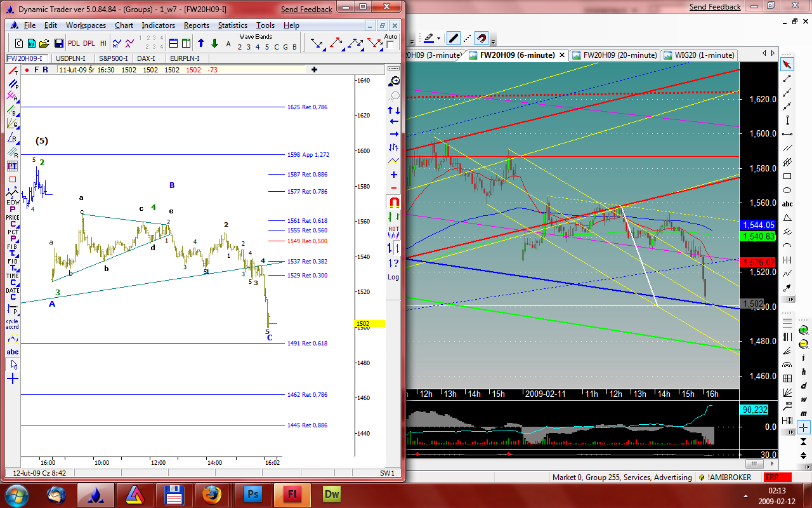This screenshot has height=508, width=812.
Task: Click the save floppy disk icon
Action: 58,43
